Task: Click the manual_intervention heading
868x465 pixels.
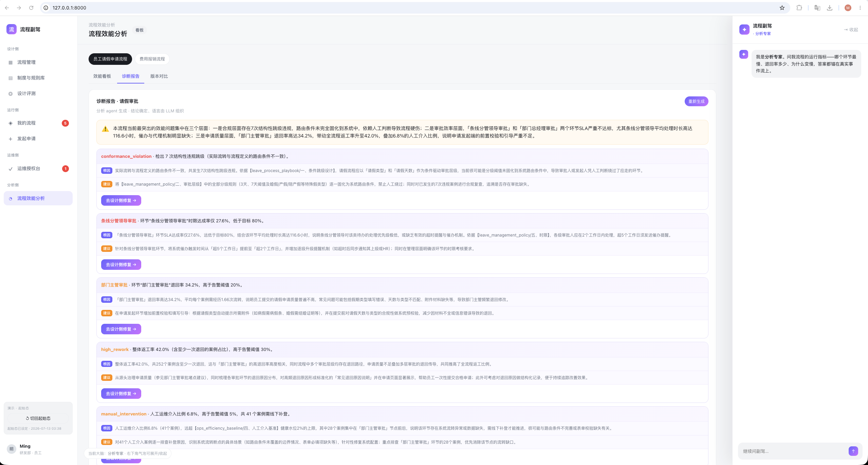Action: tap(124, 414)
